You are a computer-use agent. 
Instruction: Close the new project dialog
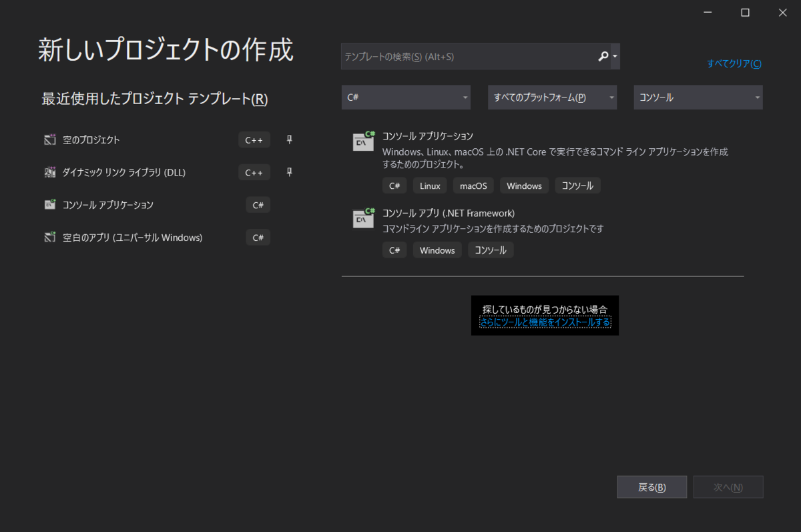782,12
